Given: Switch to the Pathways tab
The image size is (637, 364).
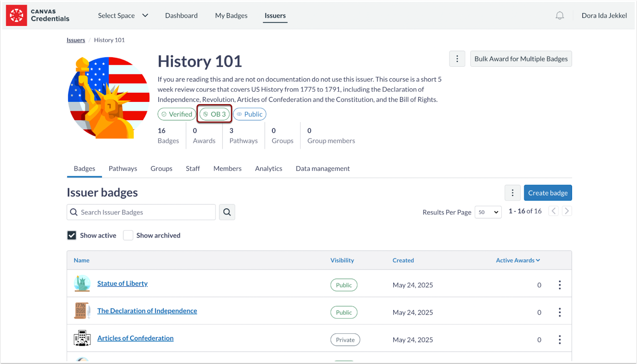Looking at the screenshot, I should pyautogui.click(x=123, y=169).
